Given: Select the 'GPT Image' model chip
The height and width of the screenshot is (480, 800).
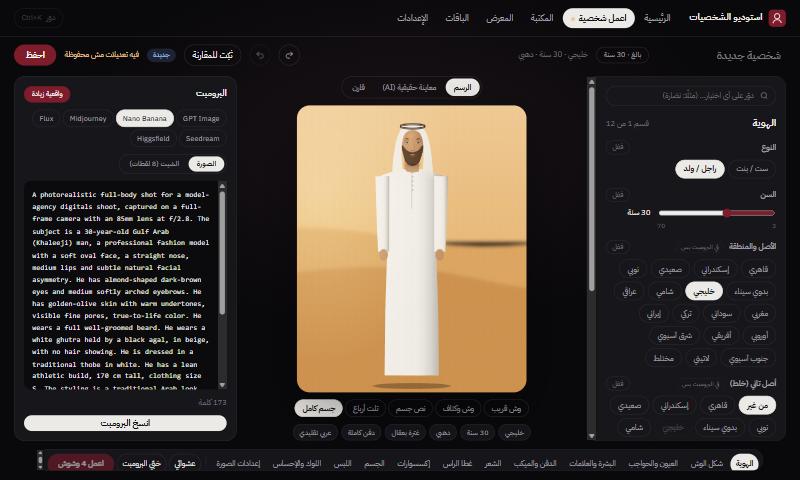Looking at the screenshot, I should 201,118.
